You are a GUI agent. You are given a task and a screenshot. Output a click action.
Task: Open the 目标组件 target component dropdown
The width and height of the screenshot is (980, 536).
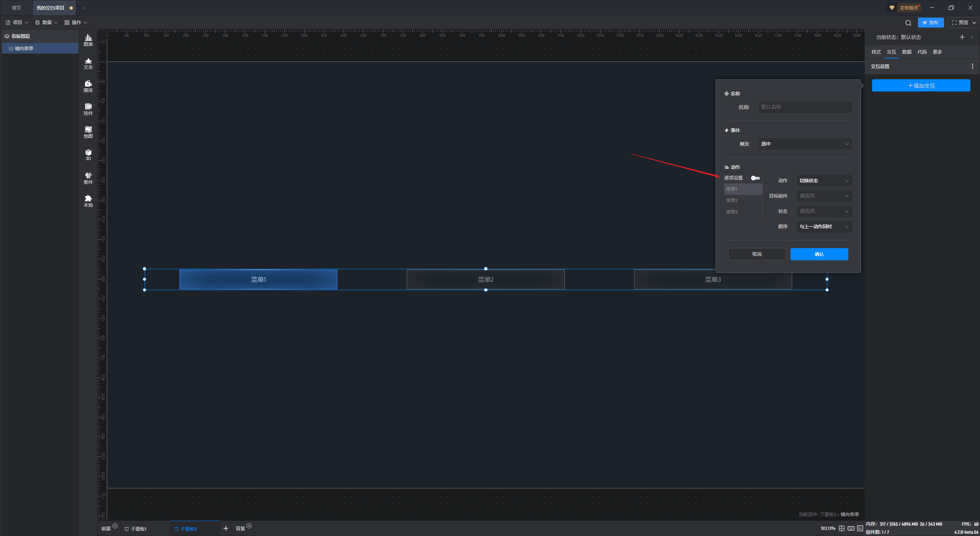coord(824,196)
